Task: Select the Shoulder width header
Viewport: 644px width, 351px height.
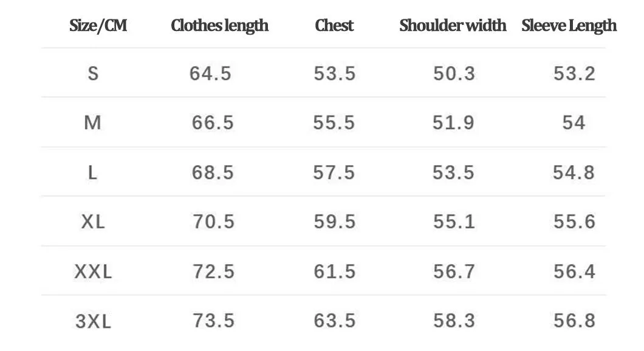Action: [x=453, y=26]
